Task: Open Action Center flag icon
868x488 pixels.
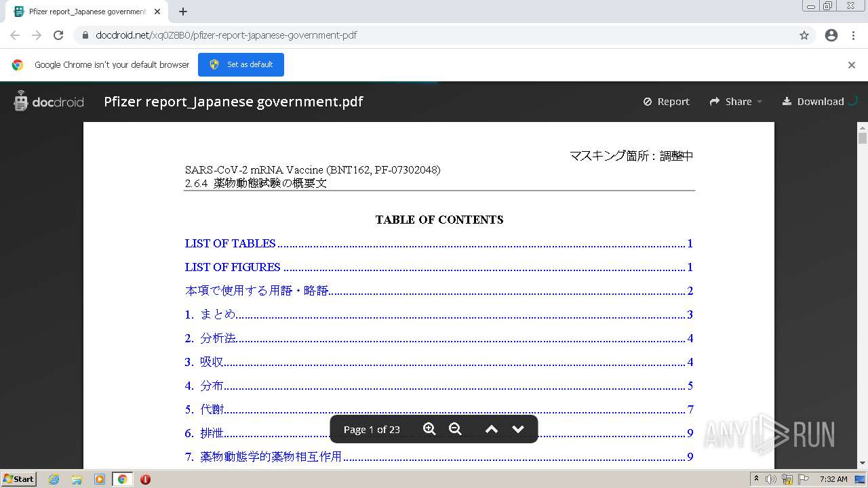Action: coord(804,479)
